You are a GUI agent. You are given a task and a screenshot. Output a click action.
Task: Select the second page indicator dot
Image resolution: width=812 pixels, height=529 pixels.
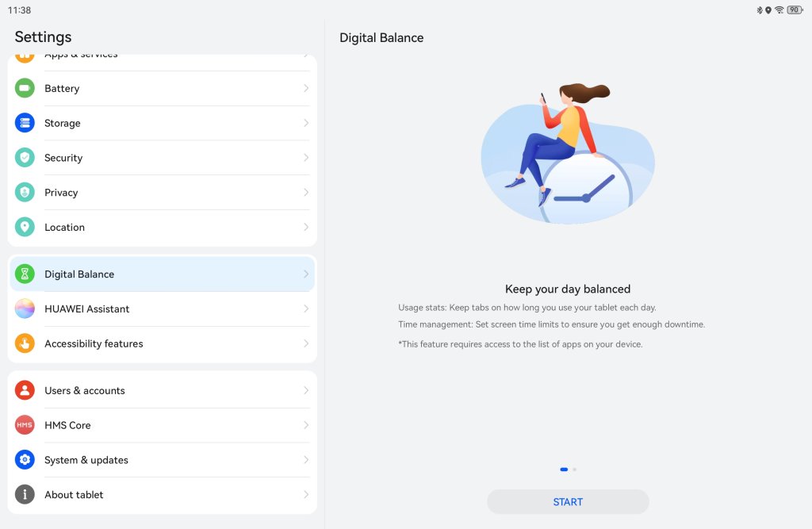(574, 470)
